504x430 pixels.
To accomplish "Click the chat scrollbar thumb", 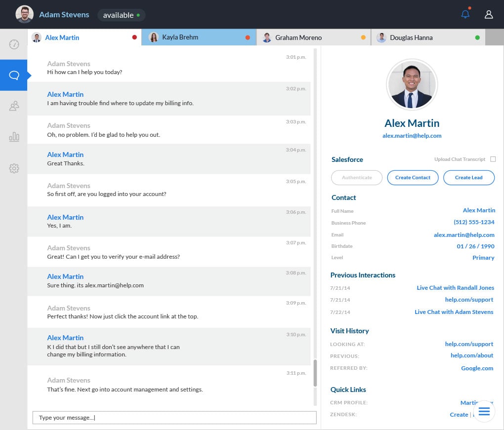I will coord(315,373).
